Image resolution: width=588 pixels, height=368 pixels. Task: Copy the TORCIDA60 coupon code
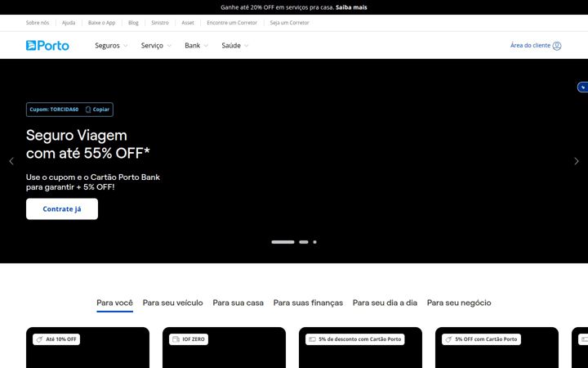[97, 110]
